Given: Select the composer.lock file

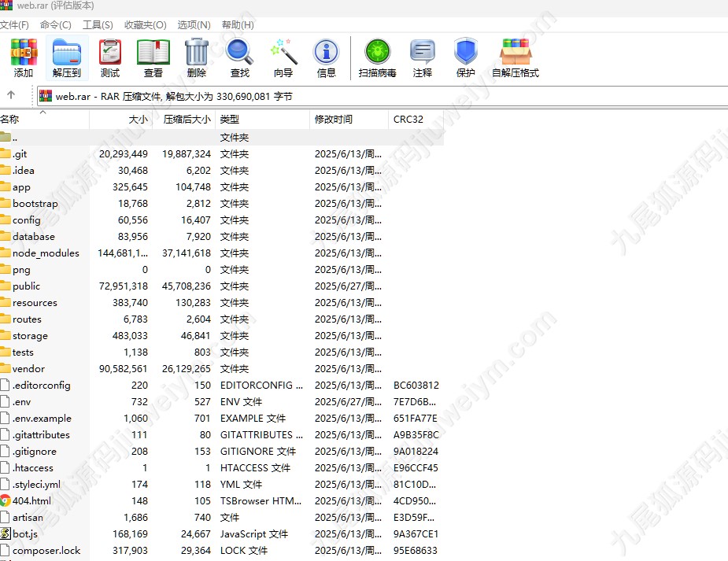Looking at the screenshot, I should [46, 551].
